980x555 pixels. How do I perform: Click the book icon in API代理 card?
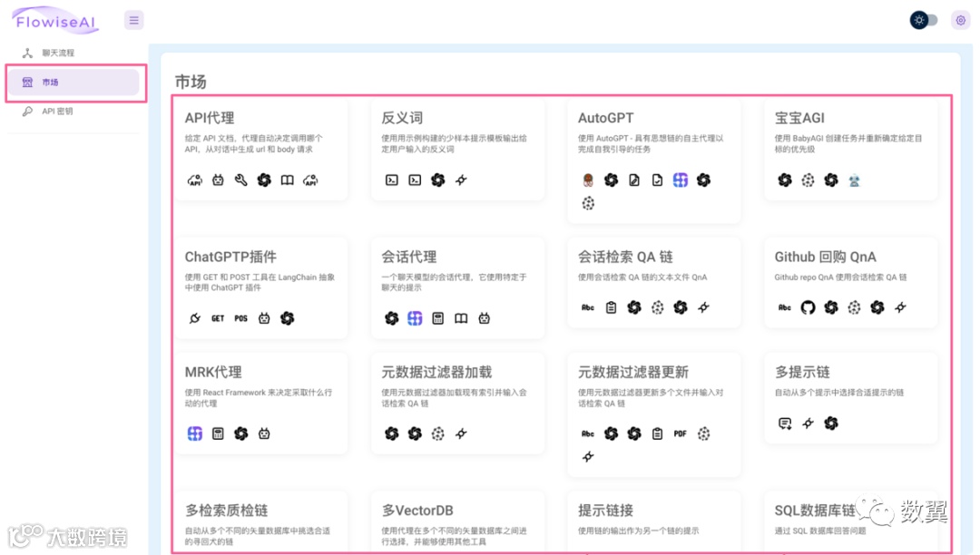tap(287, 180)
